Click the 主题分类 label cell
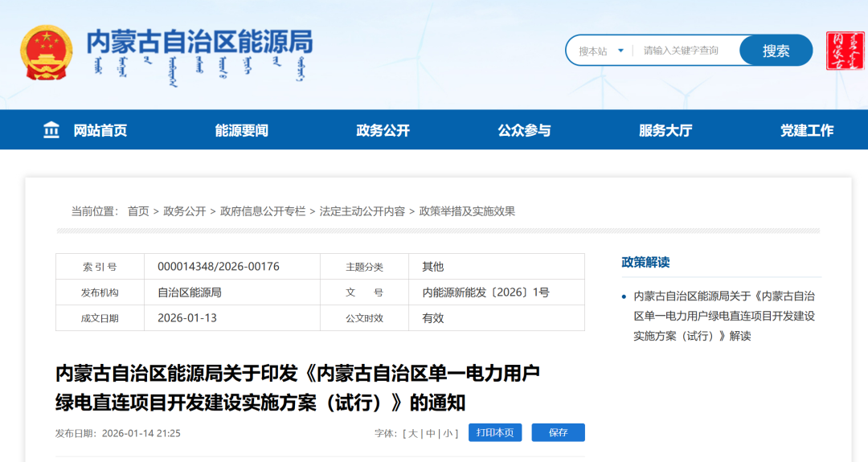This screenshot has width=868, height=462. 364,267
